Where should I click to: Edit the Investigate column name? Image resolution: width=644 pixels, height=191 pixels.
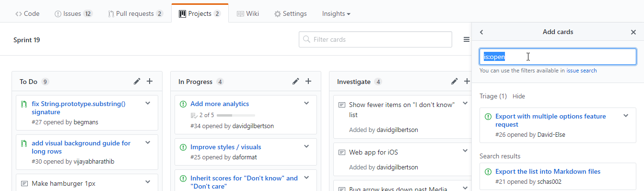pos(455,82)
